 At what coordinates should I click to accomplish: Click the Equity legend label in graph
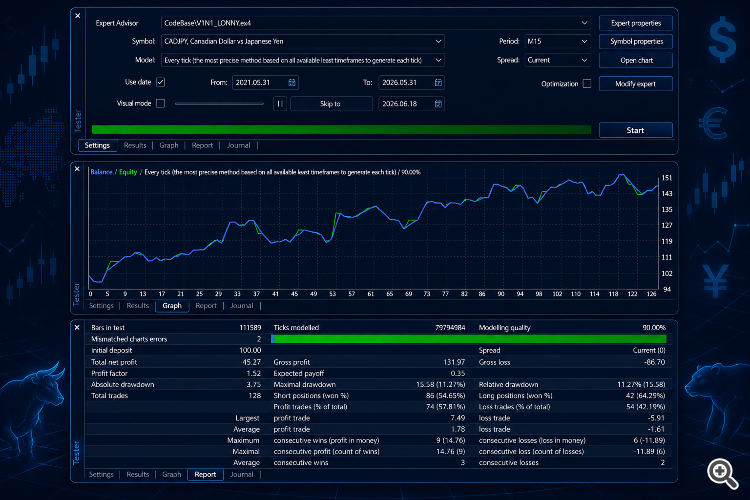tap(128, 172)
